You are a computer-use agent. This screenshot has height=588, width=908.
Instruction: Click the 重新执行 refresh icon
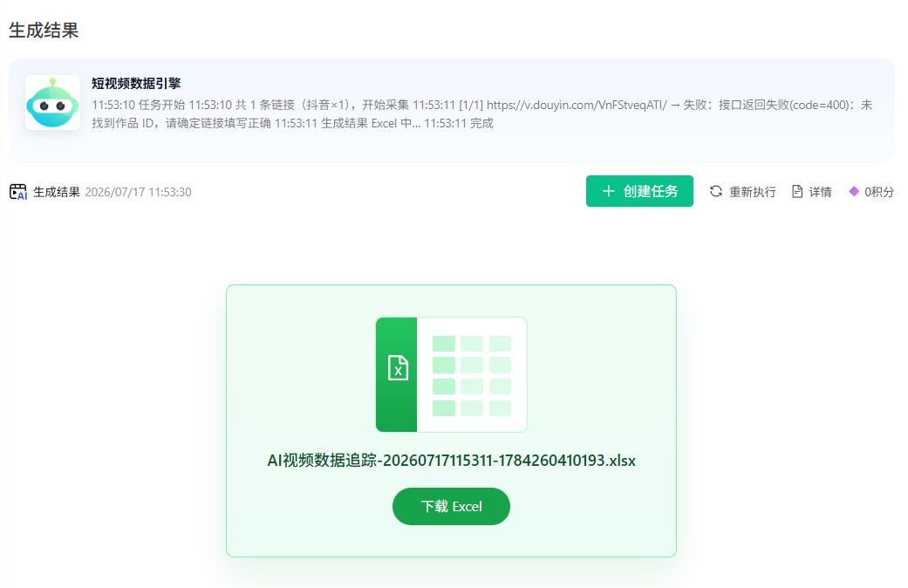(716, 191)
